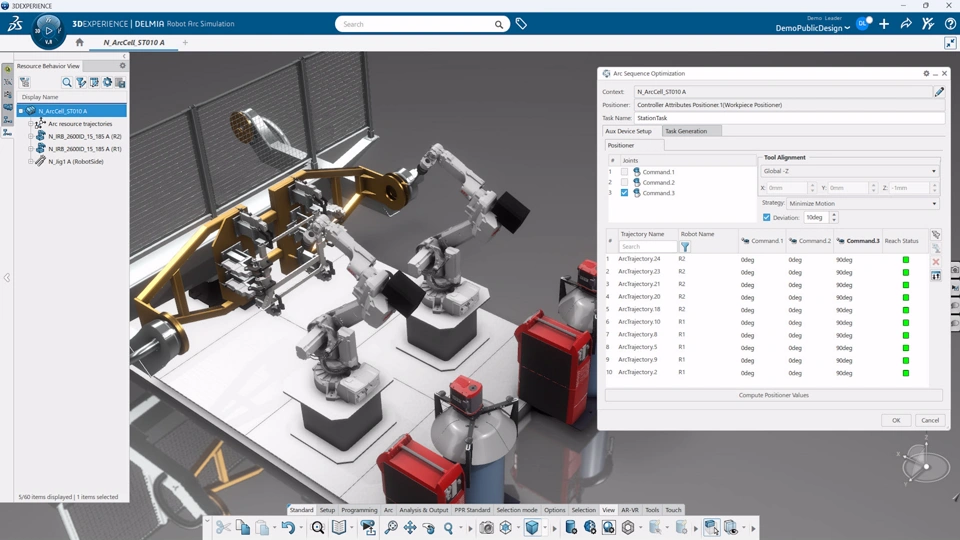
Task: Open the AR-VR toolbar tab
Action: [x=629, y=510]
